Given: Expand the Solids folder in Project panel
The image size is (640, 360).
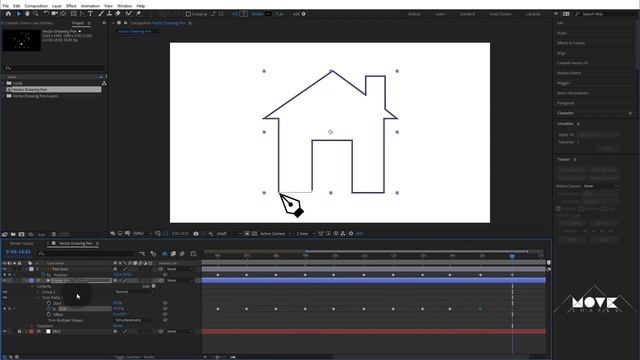Looking at the screenshot, I should [x=4, y=83].
